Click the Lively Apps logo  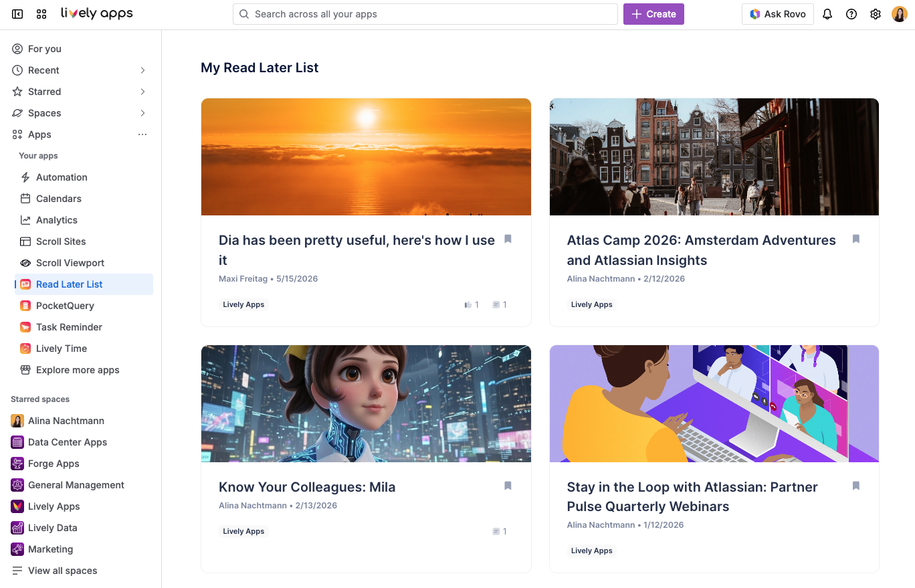pos(97,13)
